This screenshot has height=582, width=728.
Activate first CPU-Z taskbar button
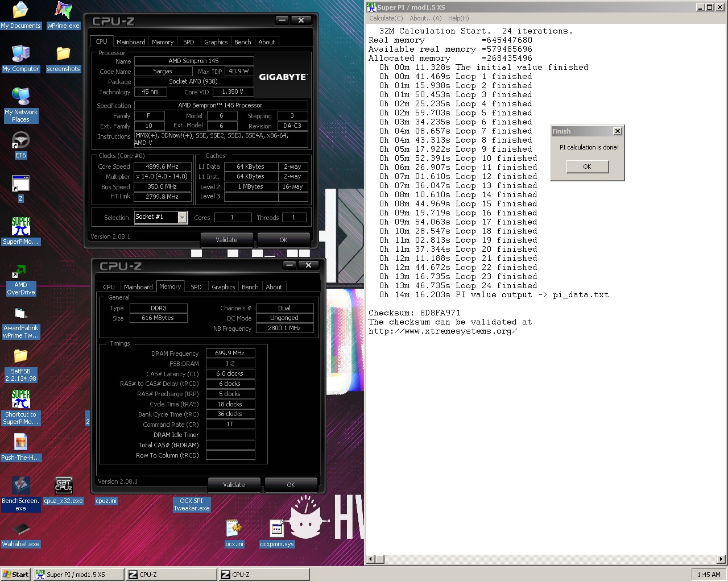click(x=171, y=575)
